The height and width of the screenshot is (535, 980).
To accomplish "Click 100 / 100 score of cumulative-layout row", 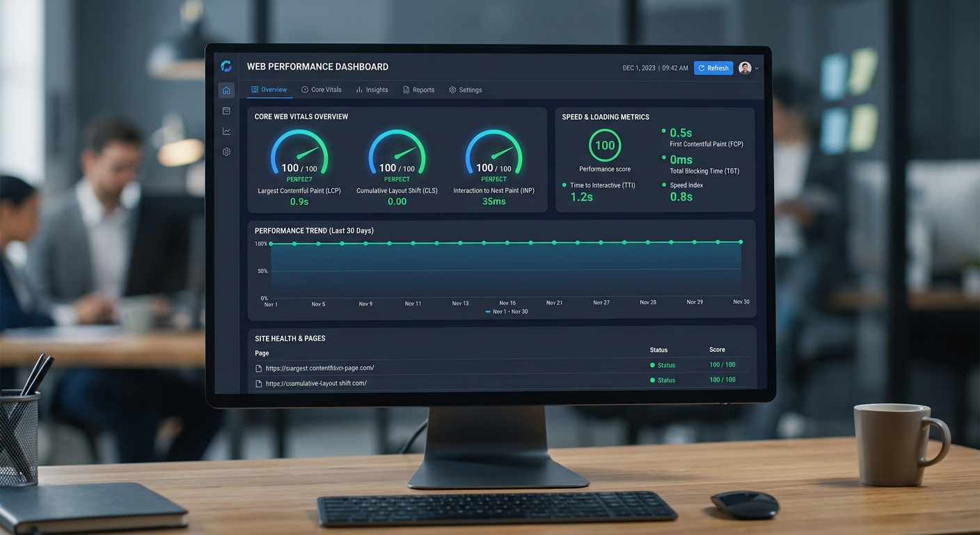I will click(x=722, y=380).
